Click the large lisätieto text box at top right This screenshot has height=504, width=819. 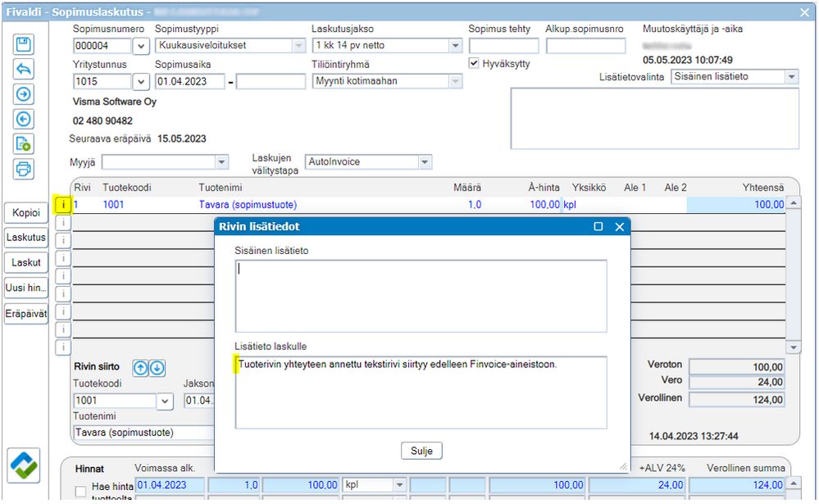[x=655, y=119]
